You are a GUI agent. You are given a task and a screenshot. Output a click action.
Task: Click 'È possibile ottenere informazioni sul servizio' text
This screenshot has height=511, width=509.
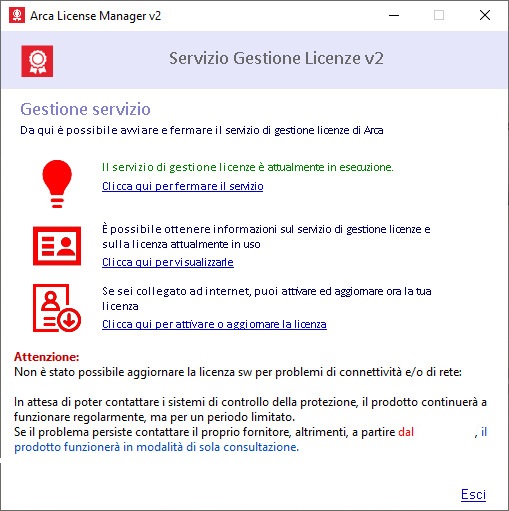[266, 237]
